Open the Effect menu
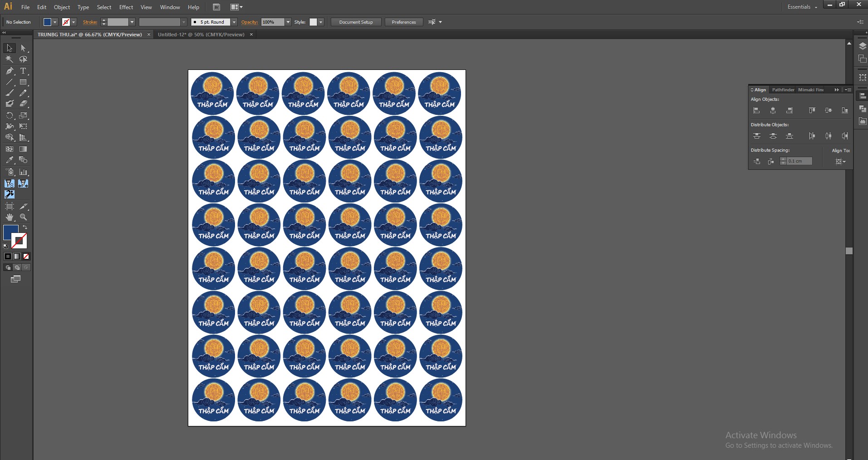 [126, 7]
